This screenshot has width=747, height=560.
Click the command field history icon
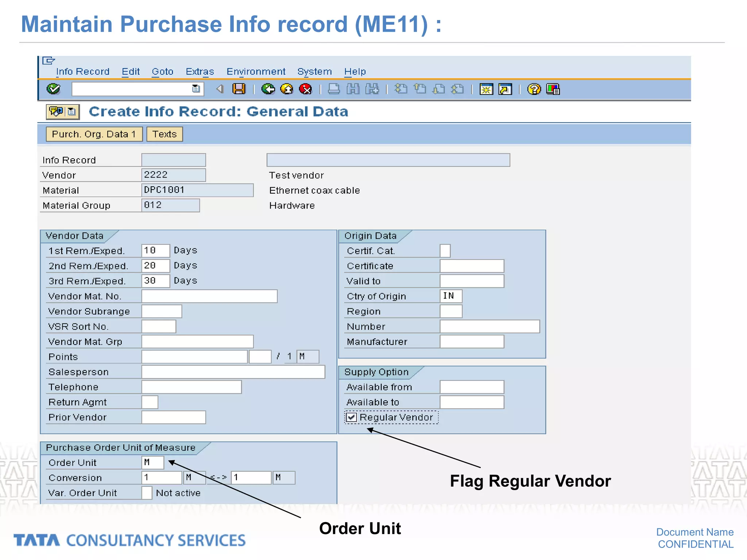(x=196, y=89)
